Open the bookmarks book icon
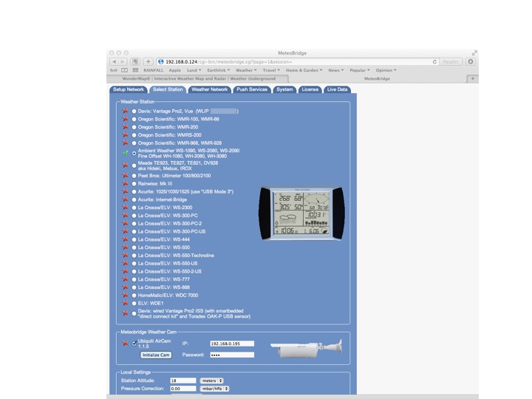The height and width of the screenshot is (399, 532). coord(125,70)
